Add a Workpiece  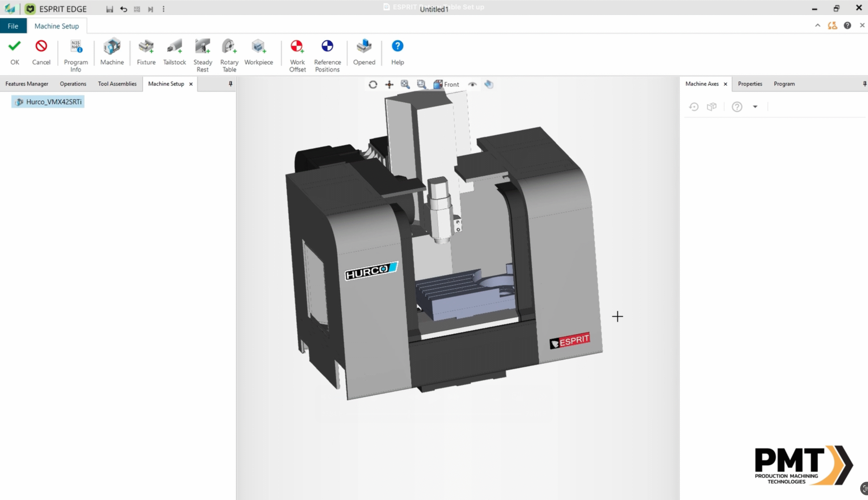point(259,52)
